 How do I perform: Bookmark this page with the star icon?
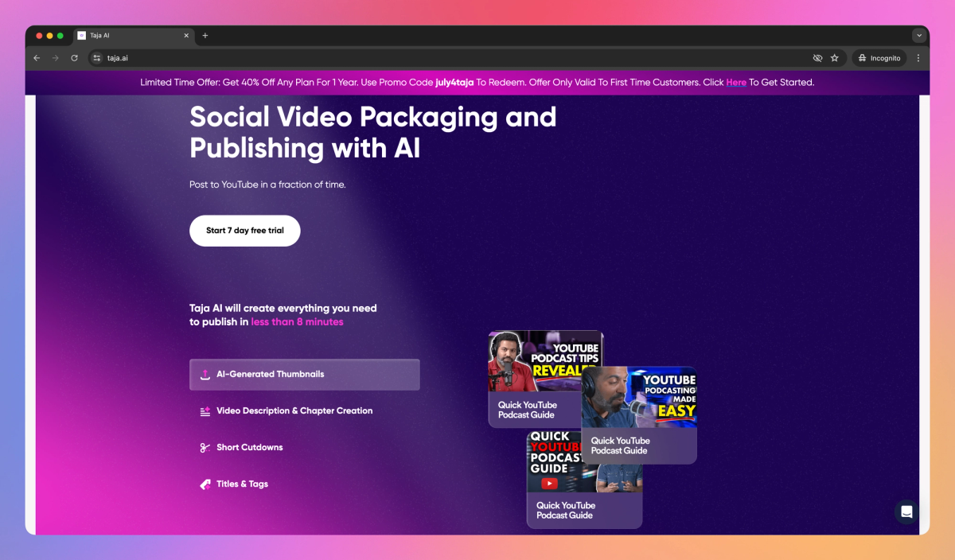coord(835,58)
